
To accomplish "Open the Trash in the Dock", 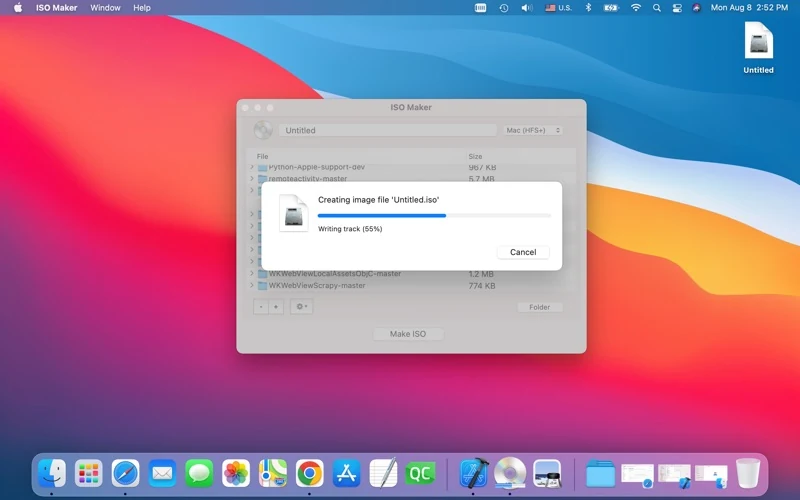I will [x=748, y=473].
